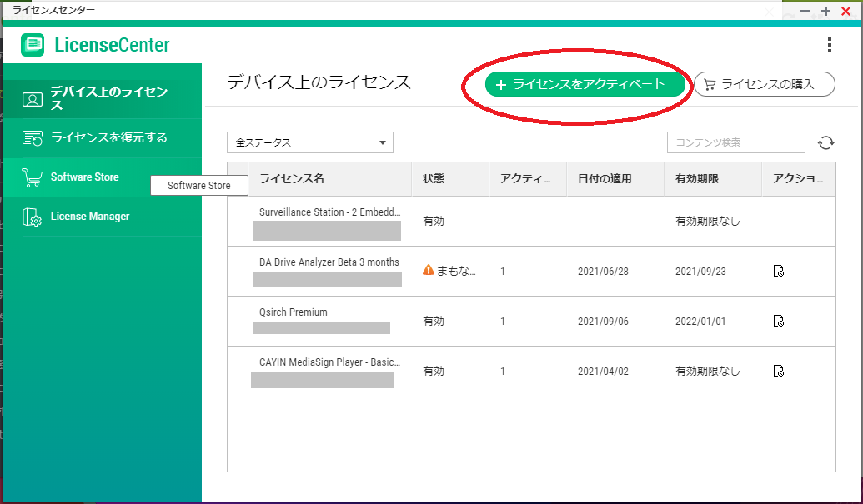Viewport: 863px width, 504px height.
Task: Click 有効期限なし in Surveillance Station row
Action: click(708, 222)
